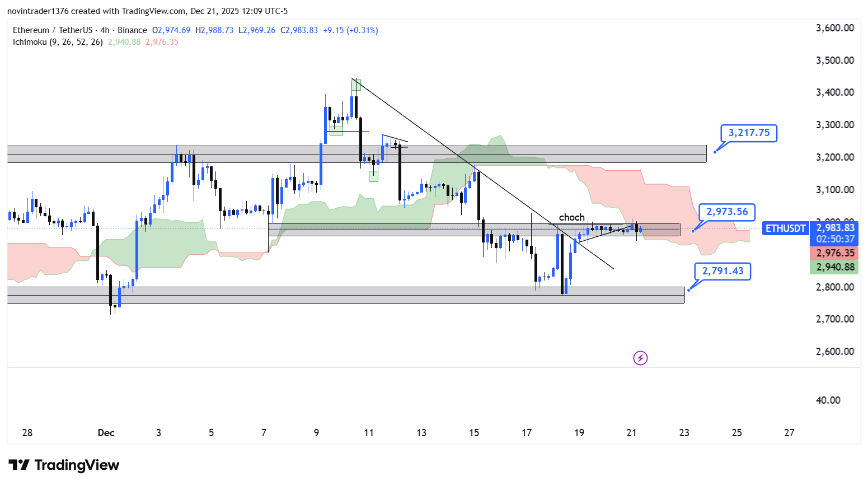
Task: Click the blue ETHUSDT tag on price axis
Action: tap(785, 228)
